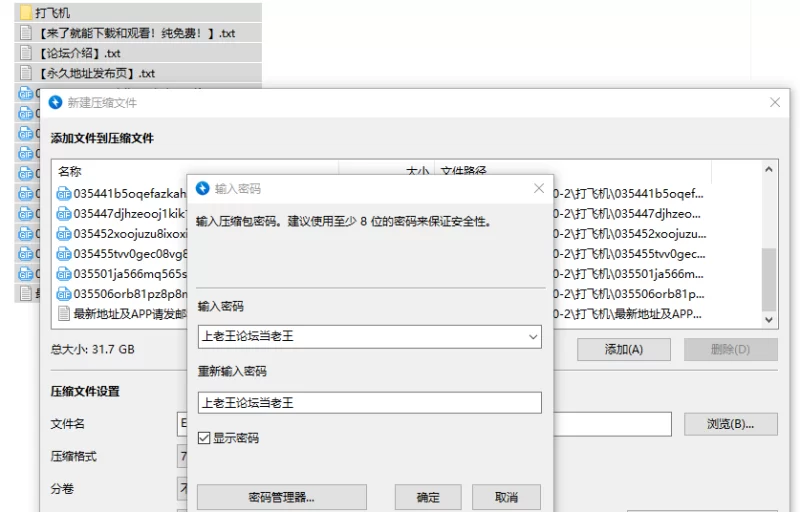
Task: Click path 打飞机\035452xoojuzu...
Action: pos(630,234)
